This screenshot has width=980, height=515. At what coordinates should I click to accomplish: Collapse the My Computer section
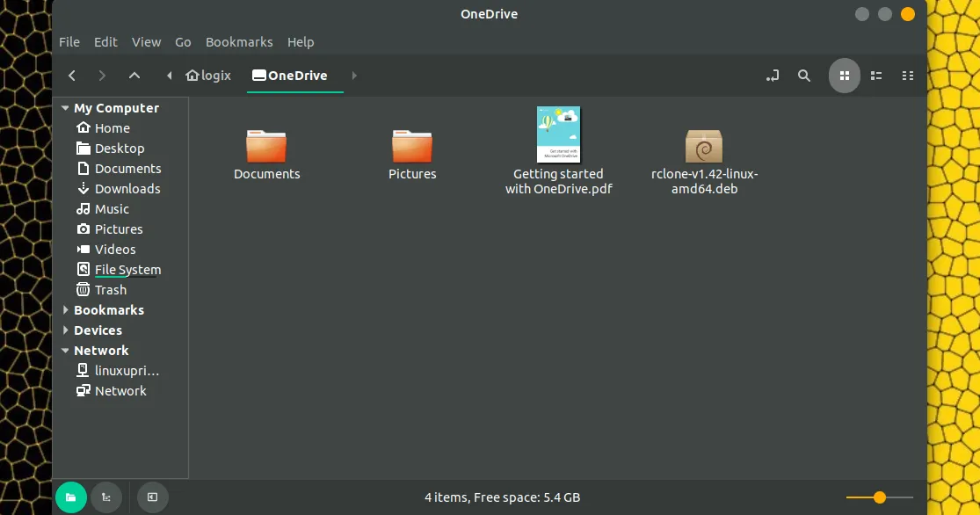coord(65,108)
